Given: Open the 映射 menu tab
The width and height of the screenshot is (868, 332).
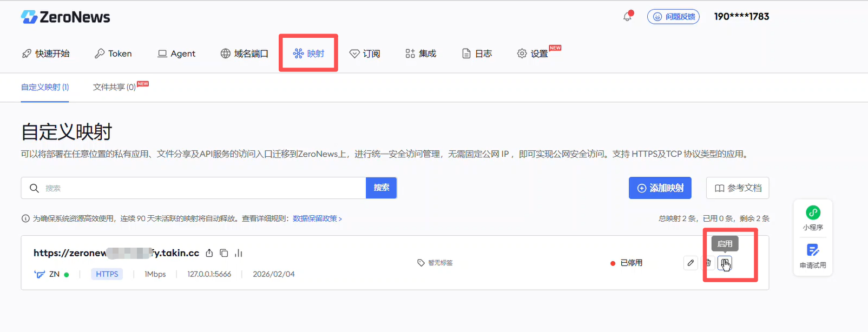Looking at the screenshot, I should (x=308, y=54).
